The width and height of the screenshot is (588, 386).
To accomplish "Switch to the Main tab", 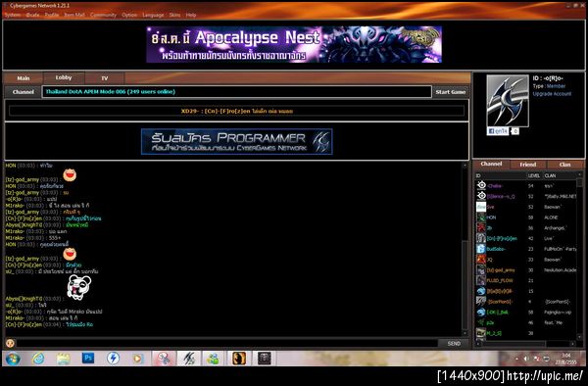I will click(x=24, y=78).
